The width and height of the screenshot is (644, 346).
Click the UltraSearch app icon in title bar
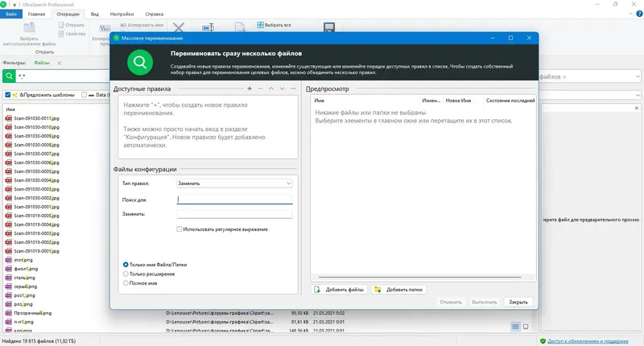[x=4, y=4]
